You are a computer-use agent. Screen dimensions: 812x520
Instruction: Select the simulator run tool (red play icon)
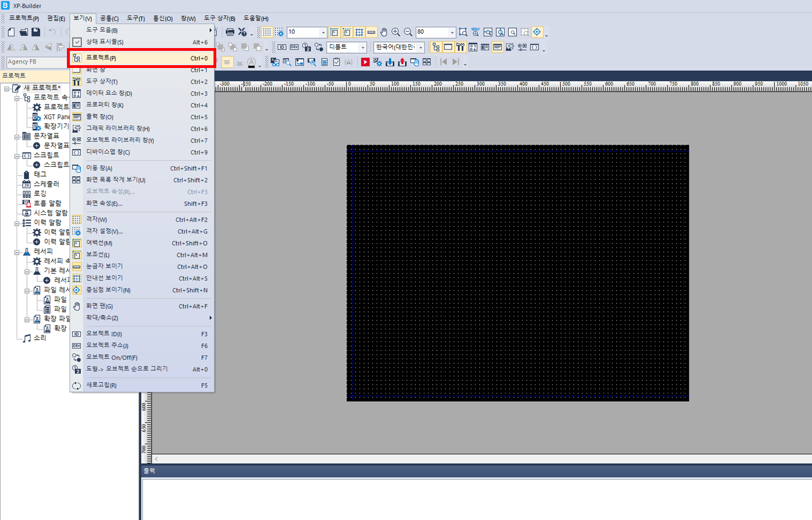point(366,61)
